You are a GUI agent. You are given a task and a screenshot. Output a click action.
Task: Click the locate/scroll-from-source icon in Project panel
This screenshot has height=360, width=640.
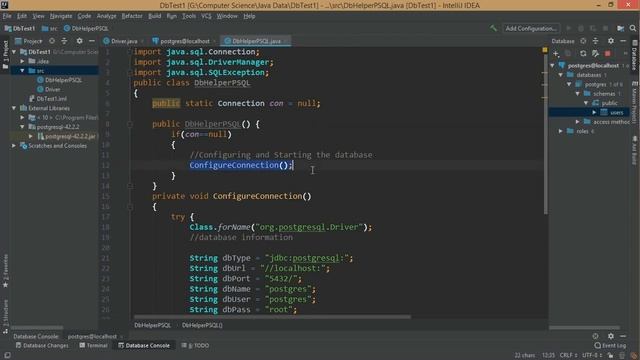coord(52,41)
